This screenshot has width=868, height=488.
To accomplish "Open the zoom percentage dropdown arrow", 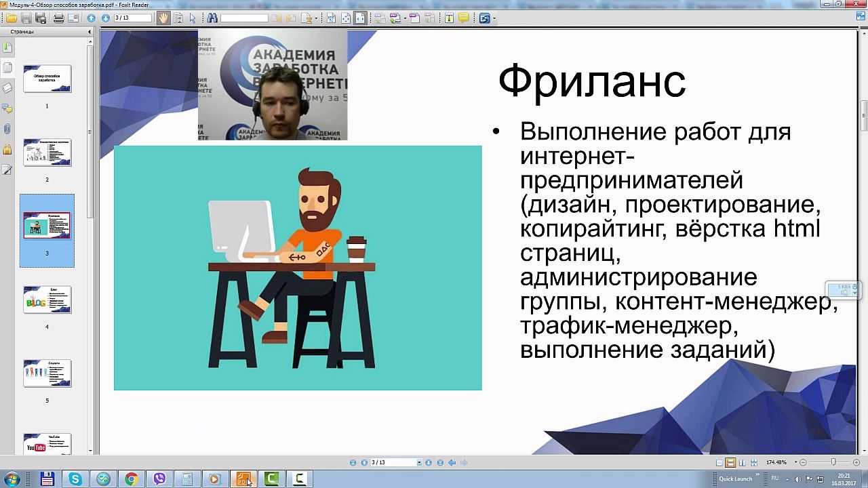I will (795, 462).
